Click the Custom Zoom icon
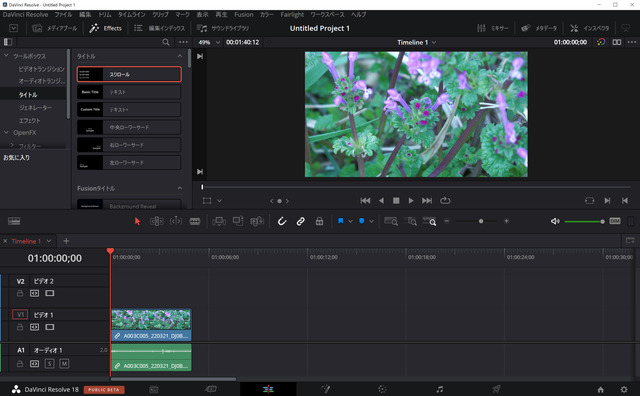The width and height of the screenshot is (640, 396). coord(429,221)
